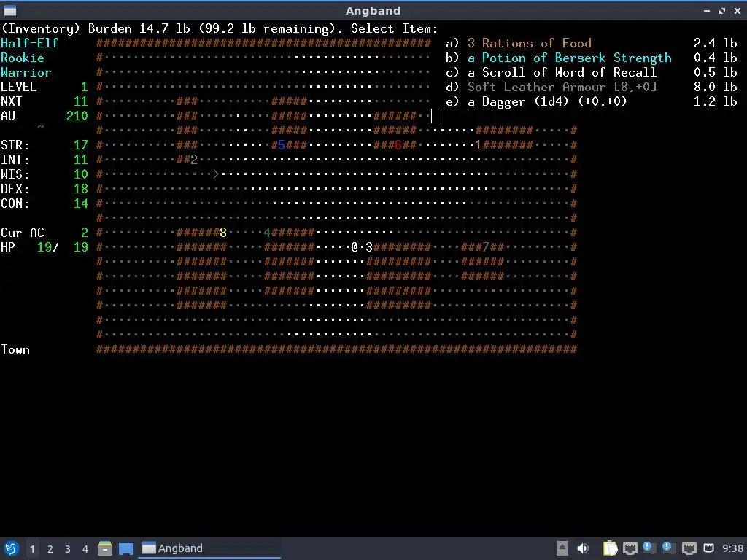The height and width of the screenshot is (560, 747).
Task: Click the HP 19/ 19 readout
Action: 44,247
